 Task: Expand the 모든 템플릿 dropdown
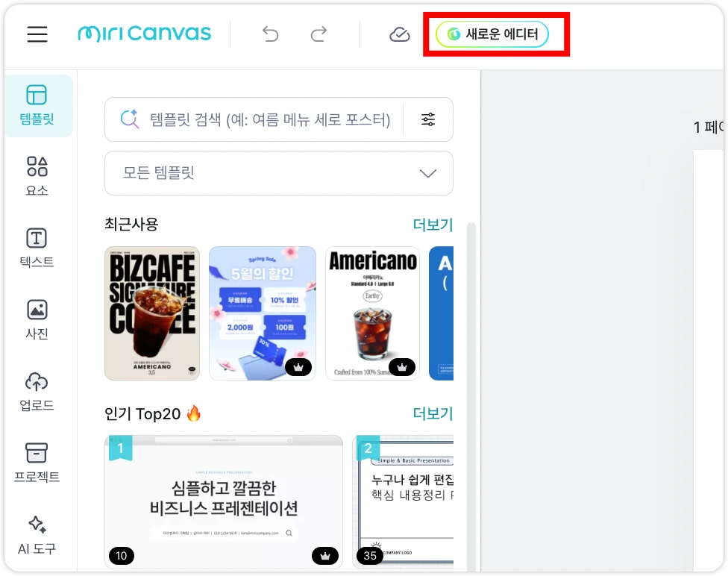(x=278, y=173)
